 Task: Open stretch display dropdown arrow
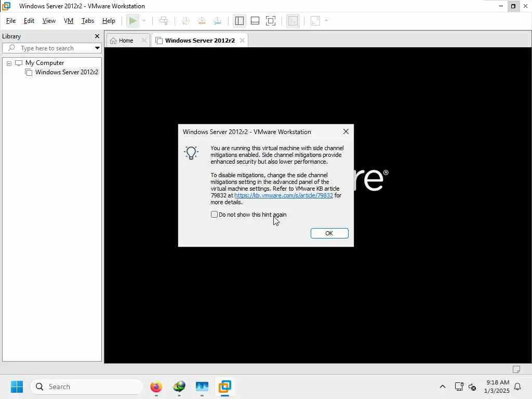(326, 21)
